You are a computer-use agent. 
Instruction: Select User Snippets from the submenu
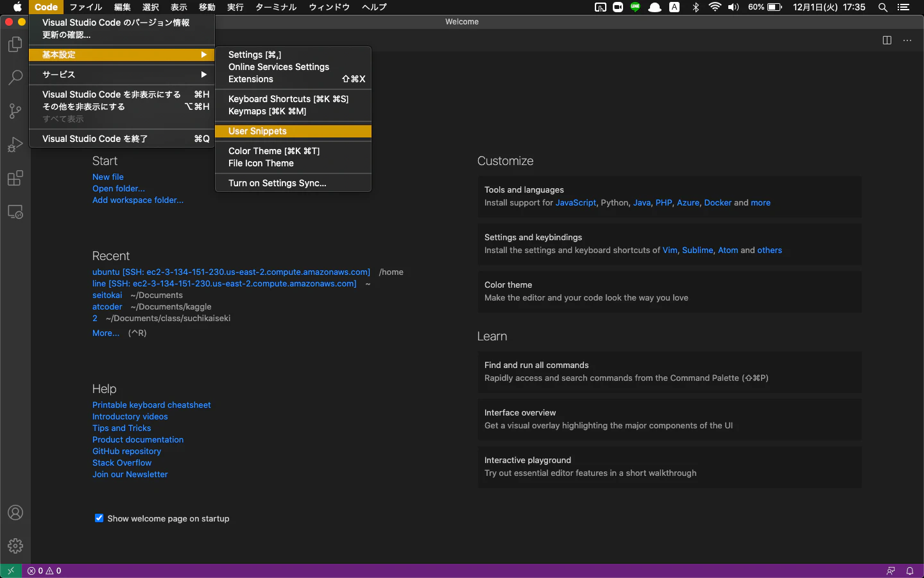pyautogui.click(x=293, y=131)
